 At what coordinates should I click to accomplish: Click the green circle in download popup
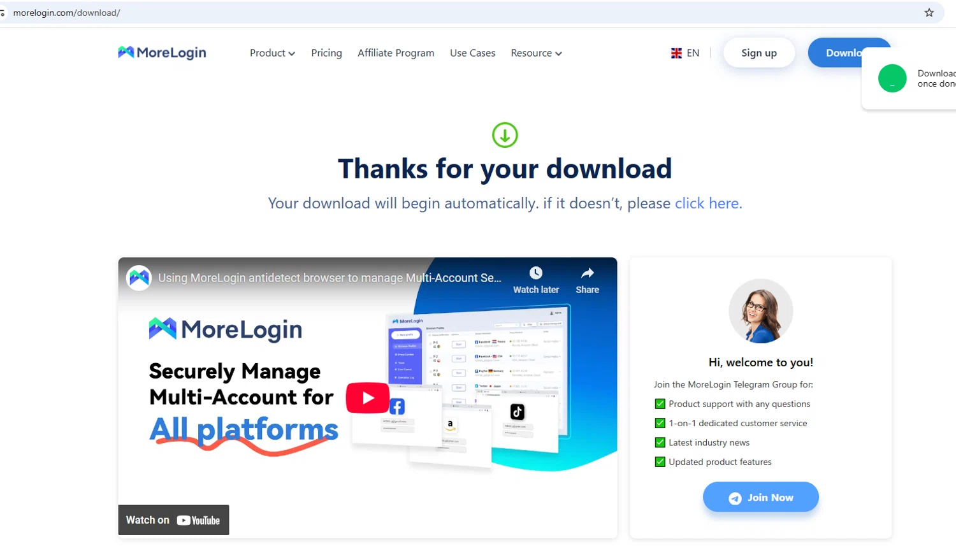pyautogui.click(x=892, y=78)
